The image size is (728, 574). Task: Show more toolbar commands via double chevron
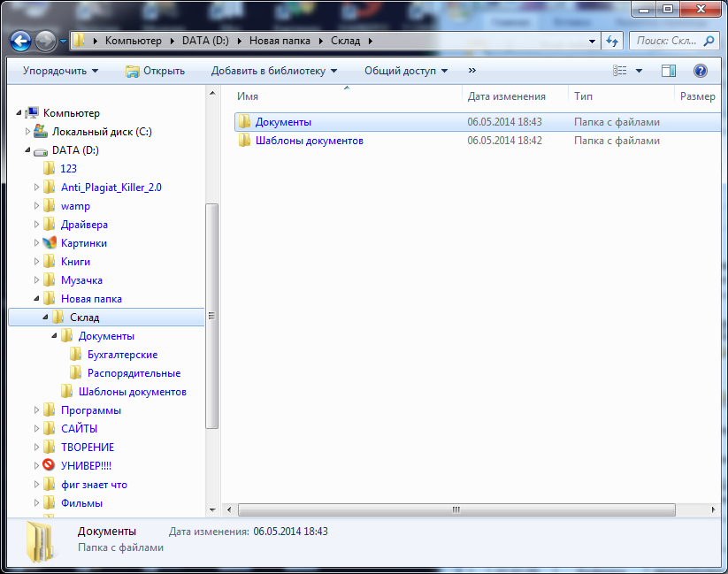pos(472,71)
